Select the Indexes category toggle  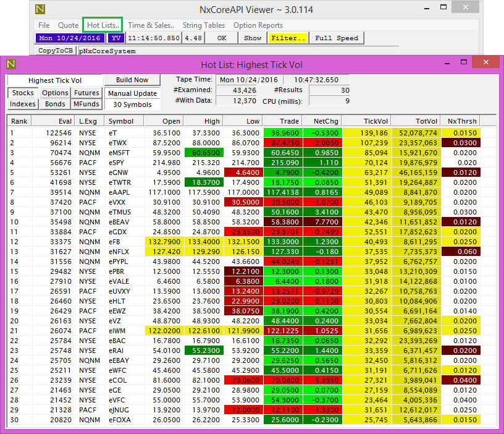23,104
